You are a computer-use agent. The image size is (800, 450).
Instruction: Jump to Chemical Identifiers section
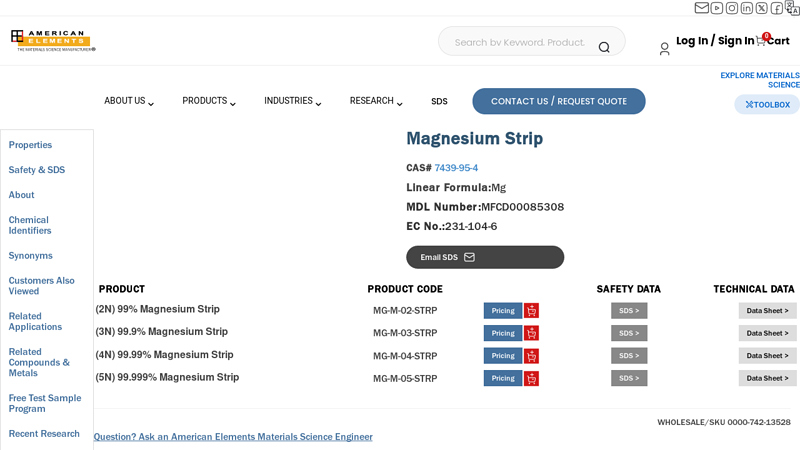[x=30, y=225]
